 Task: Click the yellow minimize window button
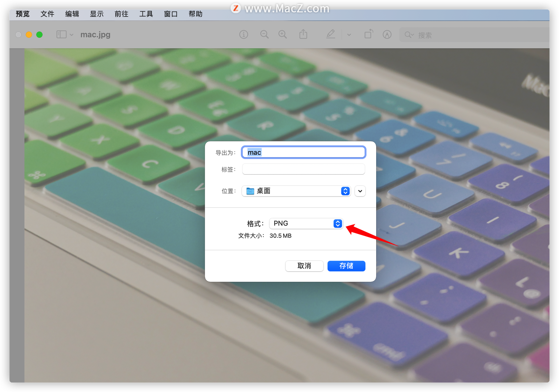(x=29, y=35)
